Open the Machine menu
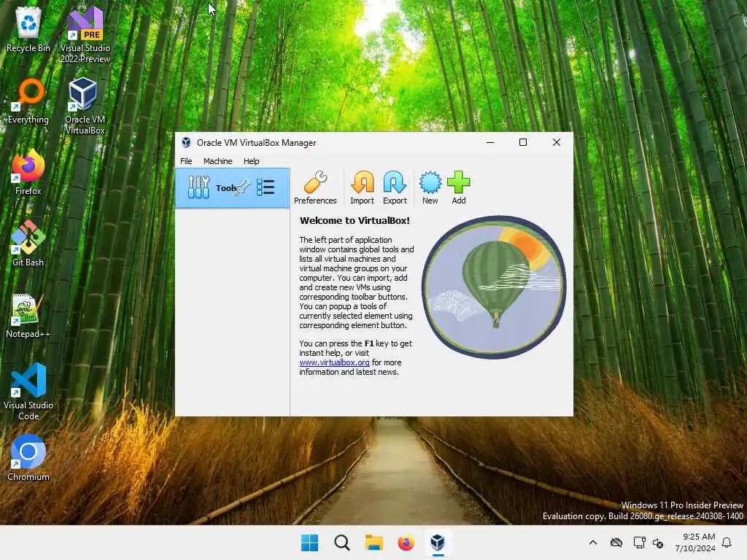The image size is (747, 560). point(217,161)
